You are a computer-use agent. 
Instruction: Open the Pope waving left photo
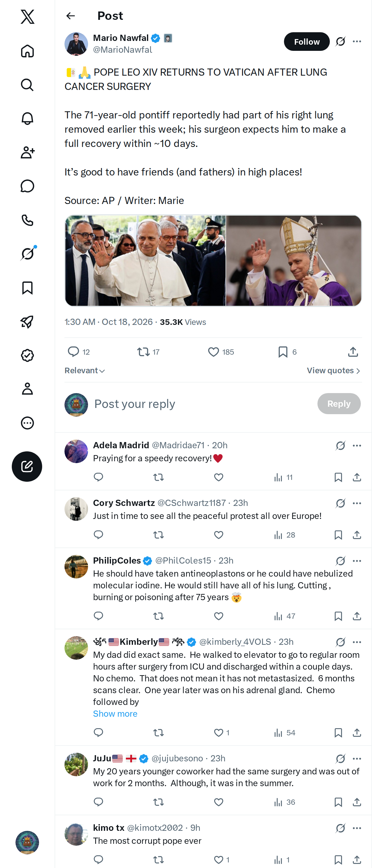(145, 261)
